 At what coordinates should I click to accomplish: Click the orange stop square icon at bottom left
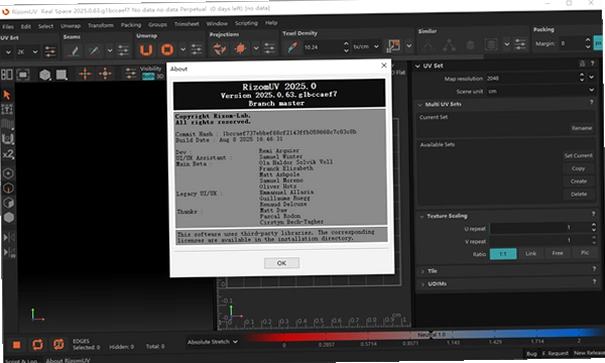[17, 345]
